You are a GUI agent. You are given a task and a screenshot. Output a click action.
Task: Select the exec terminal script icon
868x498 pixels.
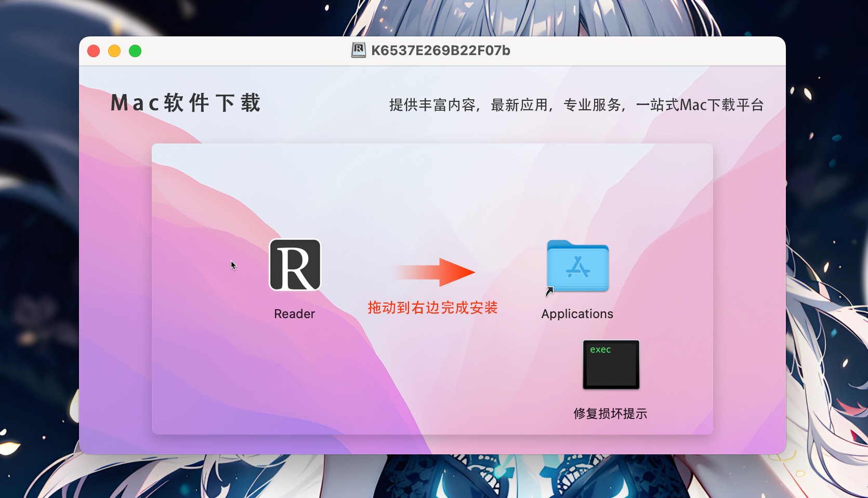point(611,364)
